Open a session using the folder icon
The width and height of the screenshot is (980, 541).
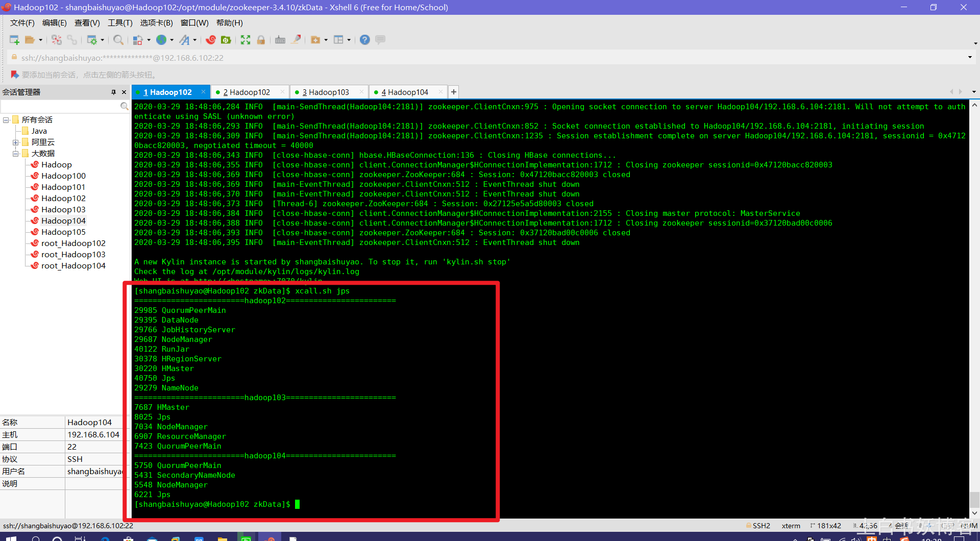pyautogui.click(x=30, y=40)
